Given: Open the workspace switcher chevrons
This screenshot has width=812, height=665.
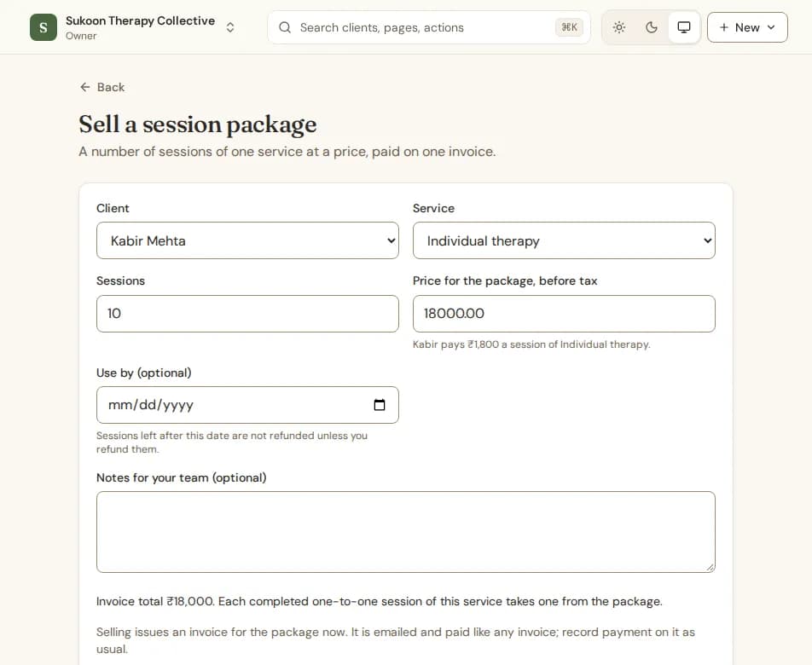Looking at the screenshot, I should [x=230, y=27].
